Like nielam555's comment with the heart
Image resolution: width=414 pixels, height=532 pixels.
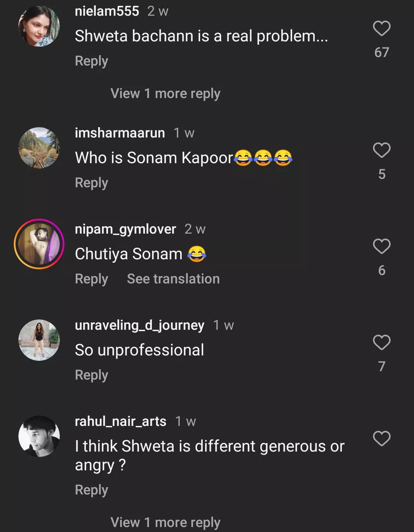381,29
